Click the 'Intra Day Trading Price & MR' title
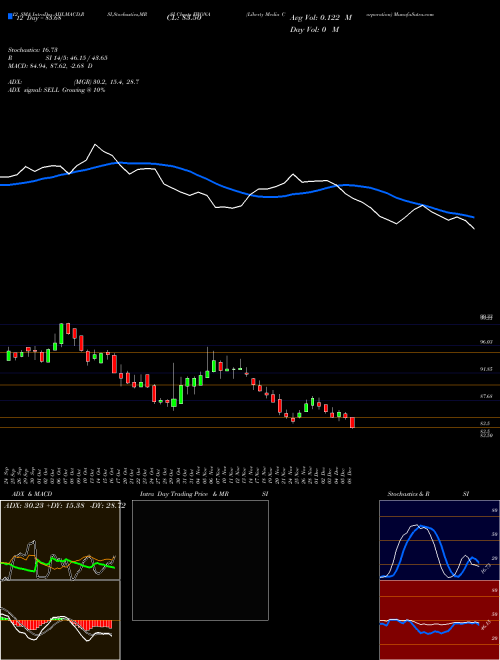500x660 pixels. click(184, 494)
